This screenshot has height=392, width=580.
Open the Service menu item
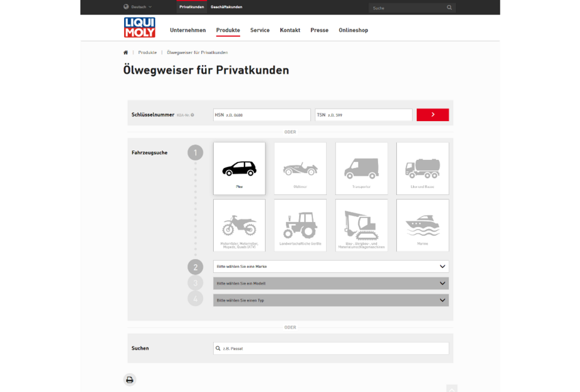[260, 30]
